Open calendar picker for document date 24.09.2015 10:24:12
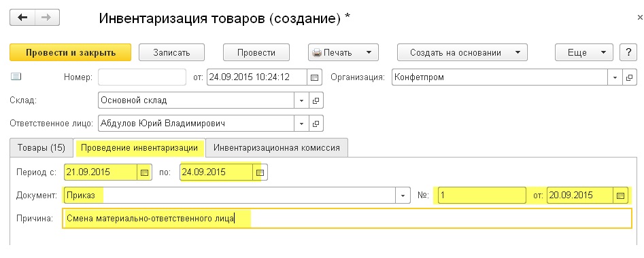The height and width of the screenshot is (258, 644). pos(314,77)
